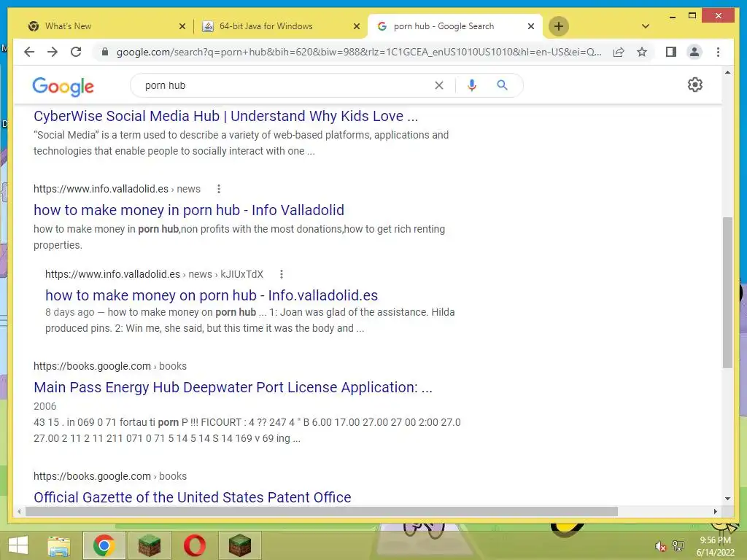Viewport: 747px width, 560px height.
Task: Reload the current page
Action: click(x=76, y=52)
